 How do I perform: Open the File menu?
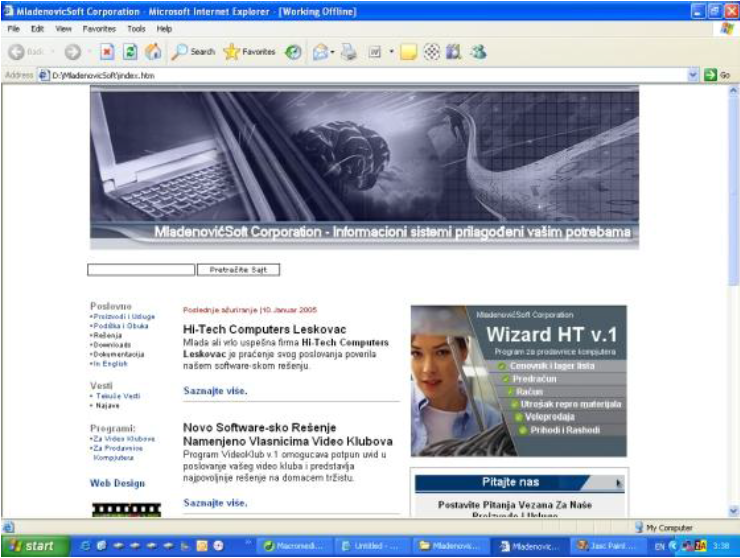tap(13, 29)
